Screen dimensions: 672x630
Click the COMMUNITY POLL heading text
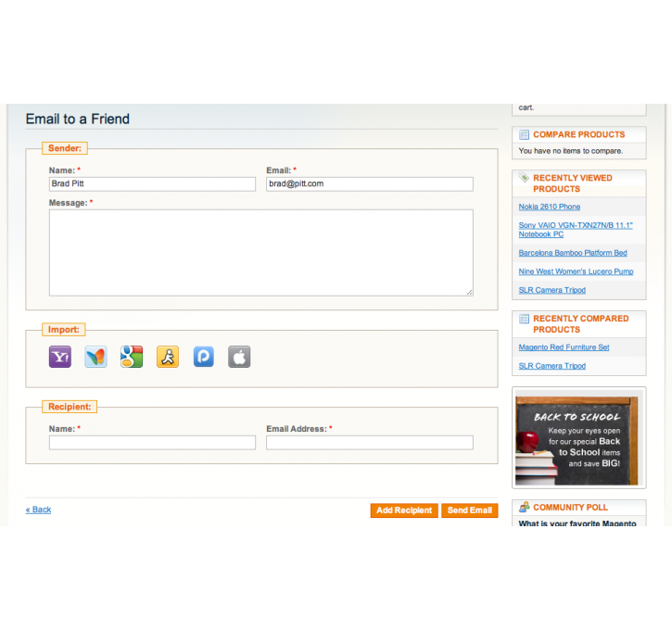[x=570, y=508]
